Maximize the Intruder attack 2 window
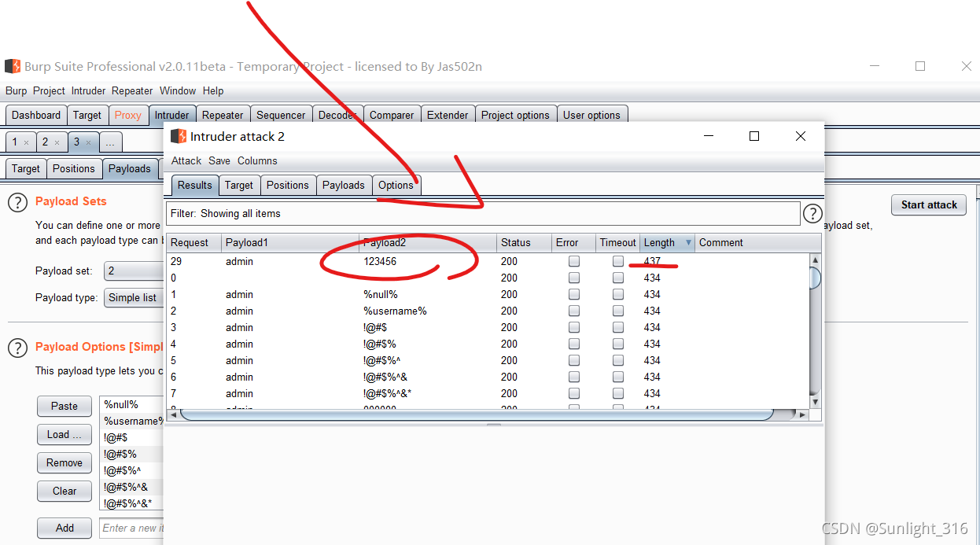Viewport: 980px width, 545px height. [x=753, y=136]
